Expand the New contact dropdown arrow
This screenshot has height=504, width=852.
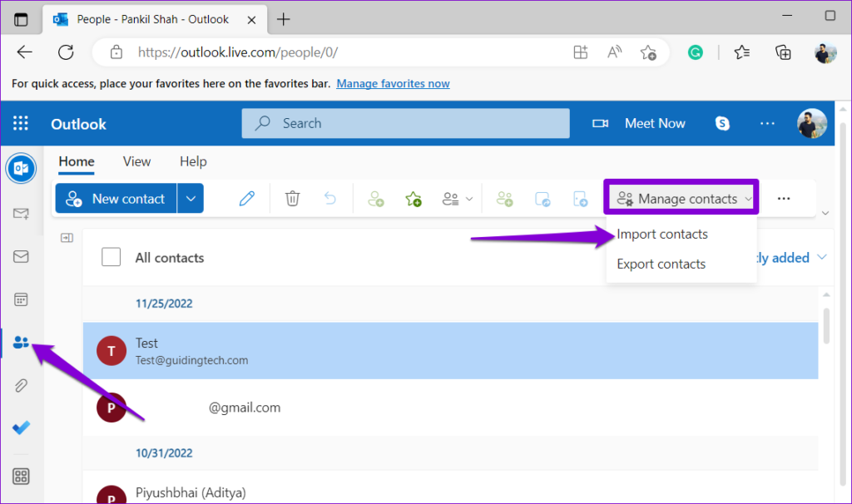[x=191, y=198]
